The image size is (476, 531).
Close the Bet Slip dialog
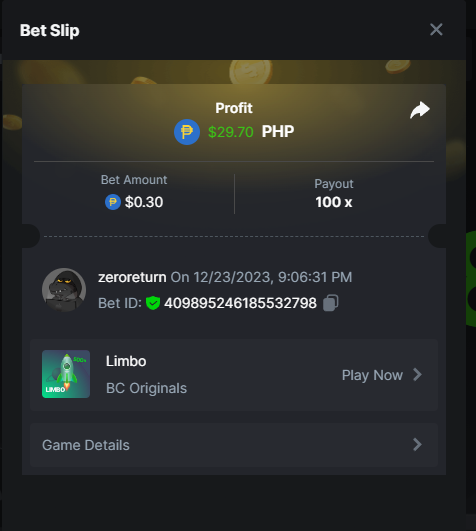(436, 29)
